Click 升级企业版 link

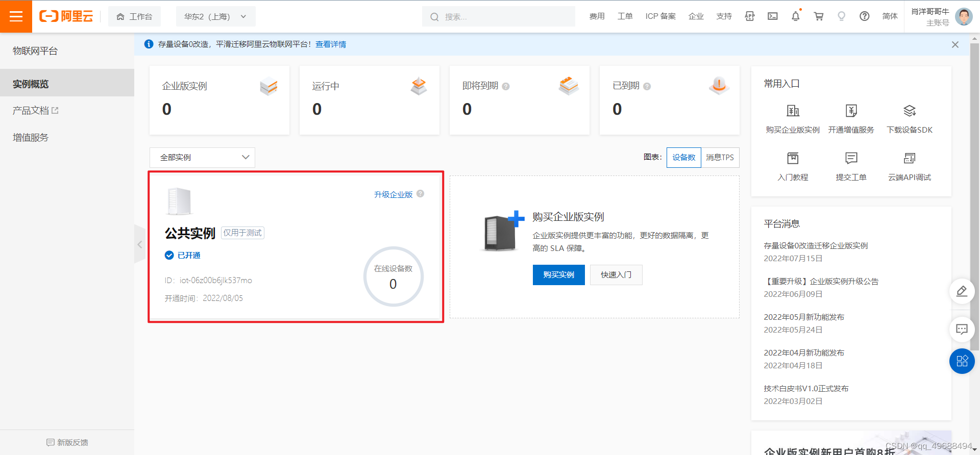click(x=393, y=194)
